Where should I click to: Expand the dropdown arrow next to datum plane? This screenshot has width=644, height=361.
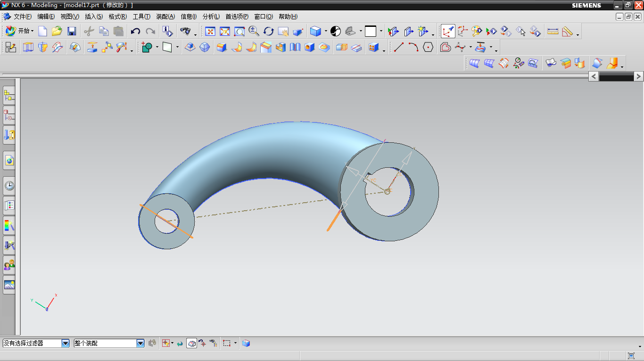pyautogui.click(x=178, y=47)
